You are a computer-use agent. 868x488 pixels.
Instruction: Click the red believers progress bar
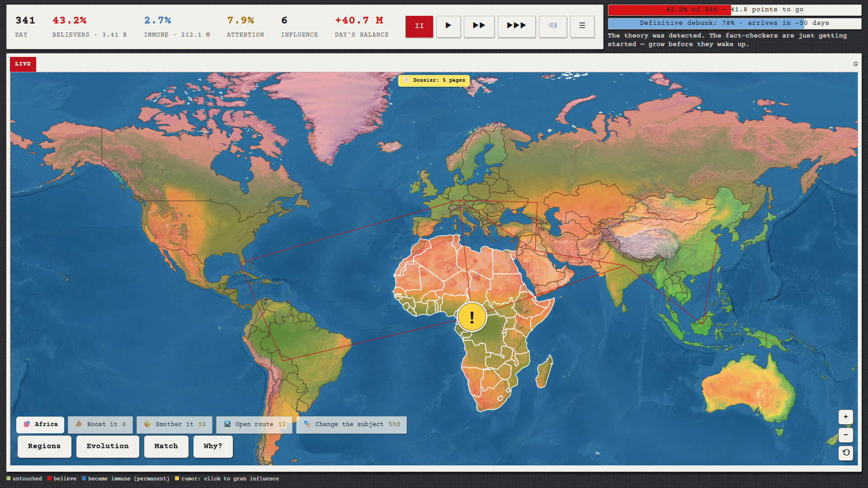[x=735, y=10]
